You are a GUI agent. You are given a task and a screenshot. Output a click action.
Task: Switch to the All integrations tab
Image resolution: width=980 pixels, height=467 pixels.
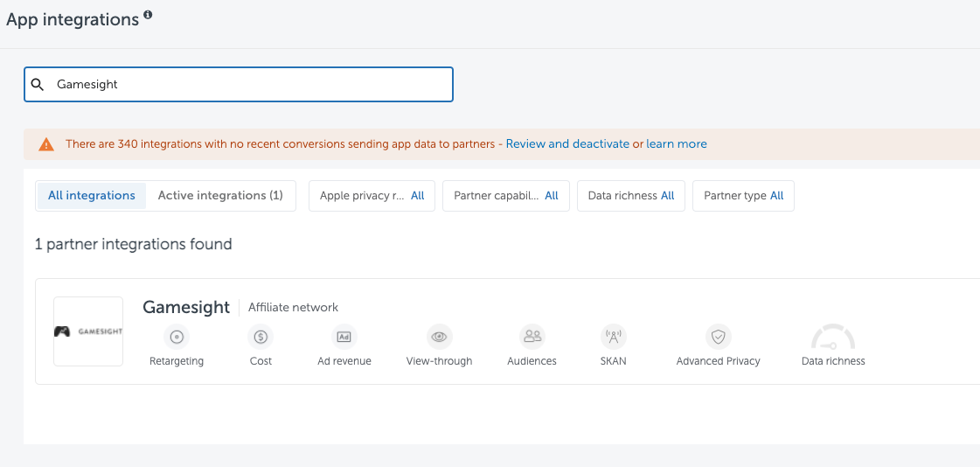coord(92,196)
